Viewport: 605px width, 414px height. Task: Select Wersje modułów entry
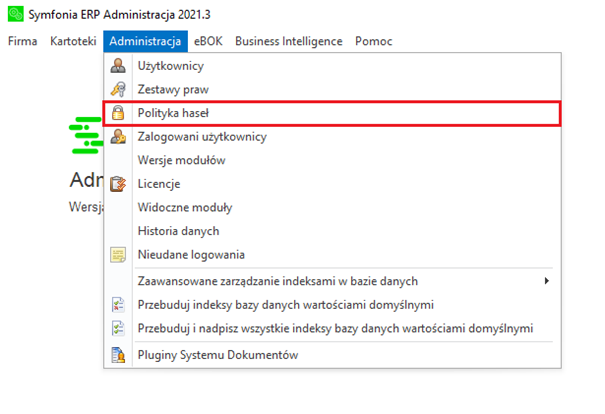click(332, 160)
